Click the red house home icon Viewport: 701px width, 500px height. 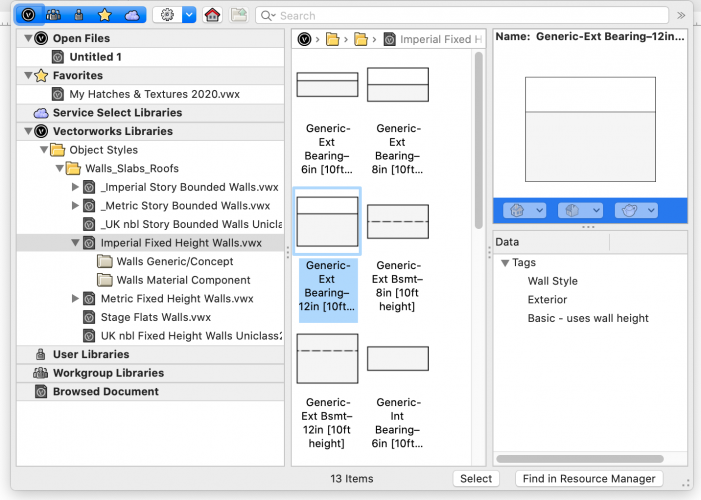(212, 15)
